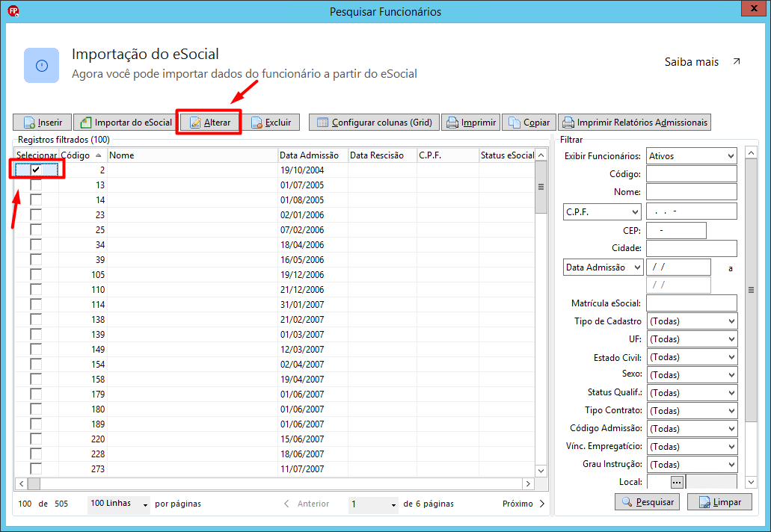Open the 100 Linhas per-page dropdown
The height and width of the screenshot is (532, 771).
point(119,504)
